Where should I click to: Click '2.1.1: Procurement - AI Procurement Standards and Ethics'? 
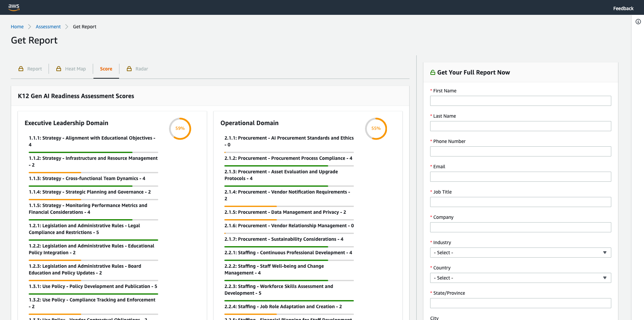click(289, 141)
